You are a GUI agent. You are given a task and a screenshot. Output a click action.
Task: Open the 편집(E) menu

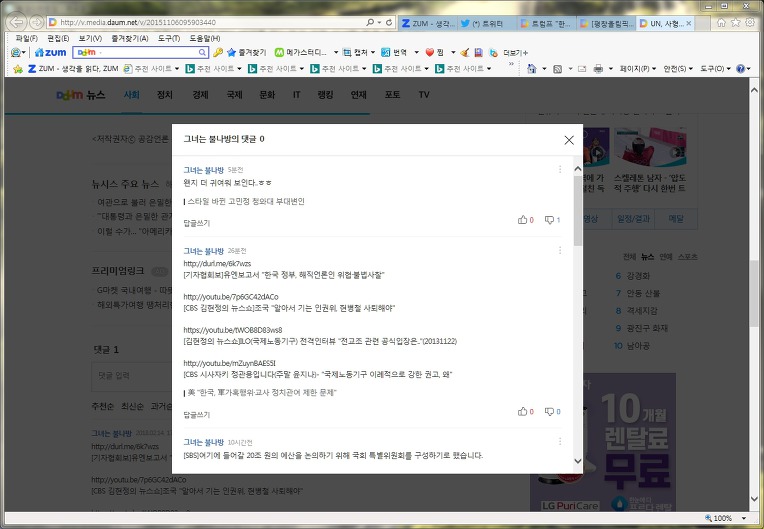[x=58, y=38]
